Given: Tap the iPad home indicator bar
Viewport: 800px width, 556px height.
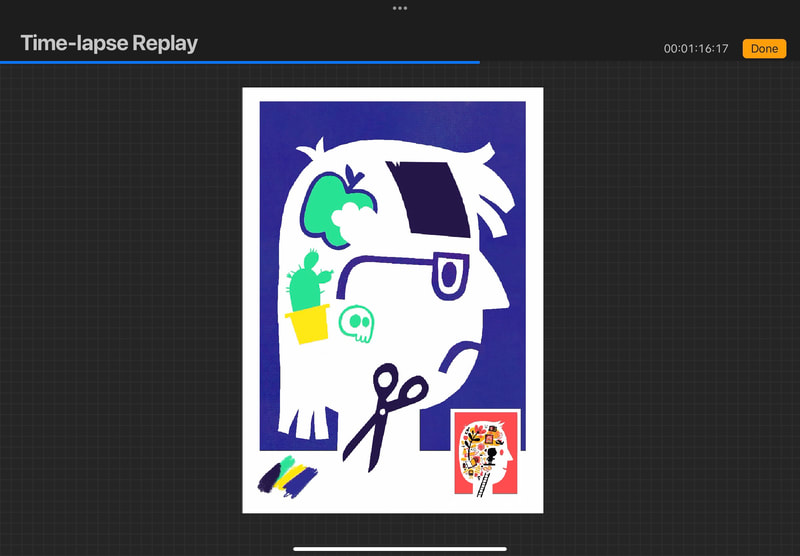Looking at the screenshot, I should click(400, 548).
